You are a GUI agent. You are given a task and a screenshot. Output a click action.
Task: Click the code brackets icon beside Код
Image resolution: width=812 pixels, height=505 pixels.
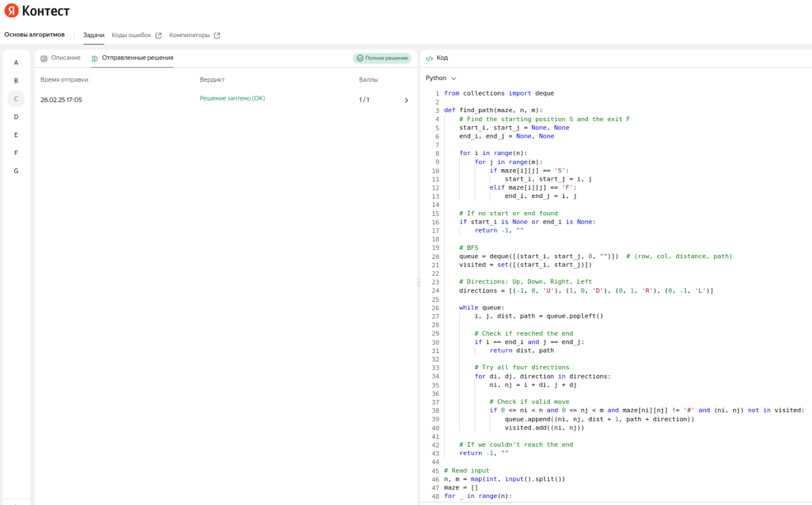(x=429, y=58)
